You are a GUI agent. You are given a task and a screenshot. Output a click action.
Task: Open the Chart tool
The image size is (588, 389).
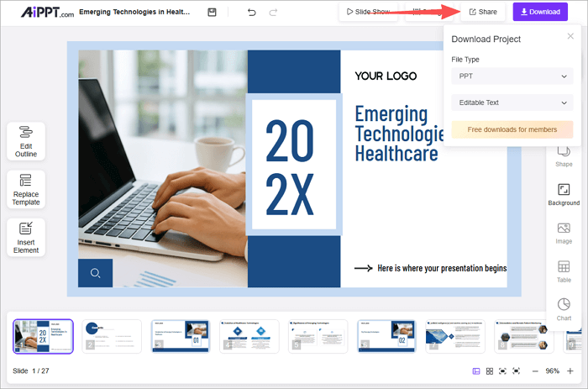click(x=564, y=310)
